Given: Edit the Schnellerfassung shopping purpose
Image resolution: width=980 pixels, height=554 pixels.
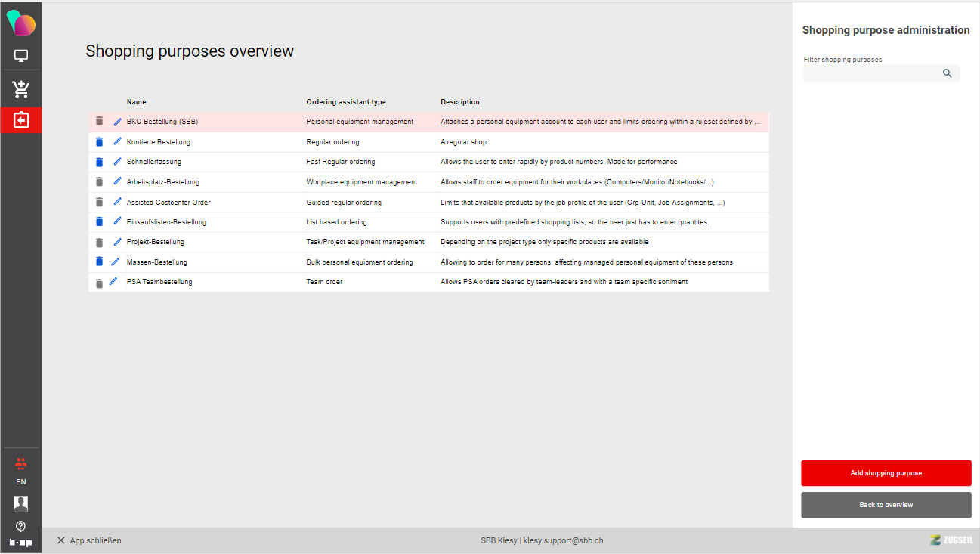Looking at the screenshot, I should click(x=117, y=162).
